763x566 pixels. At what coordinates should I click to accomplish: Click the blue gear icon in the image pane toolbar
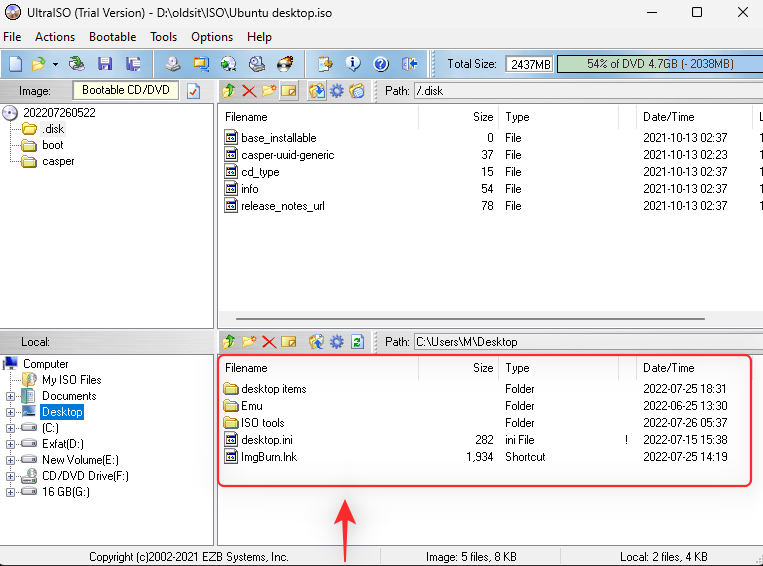pyautogui.click(x=337, y=91)
